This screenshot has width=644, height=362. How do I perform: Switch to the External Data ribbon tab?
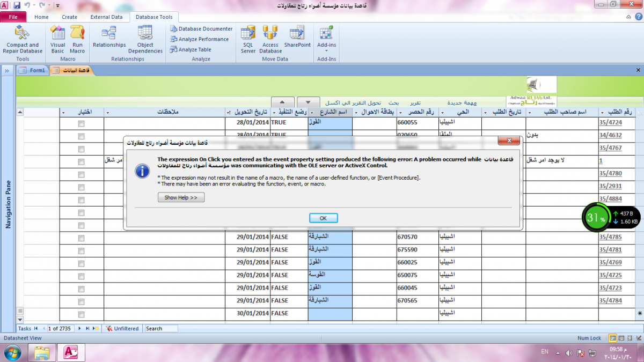(x=106, y=17)
